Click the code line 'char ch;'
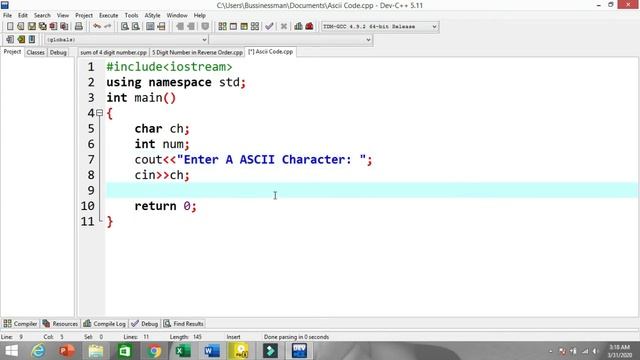This screenshot has height=360, width=640. point(162,129)
